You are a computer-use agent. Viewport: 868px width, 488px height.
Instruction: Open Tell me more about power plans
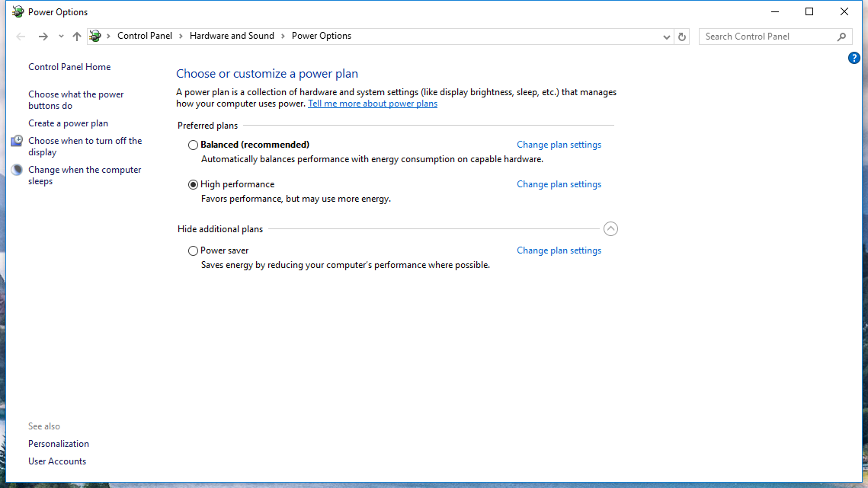[373, 104]
